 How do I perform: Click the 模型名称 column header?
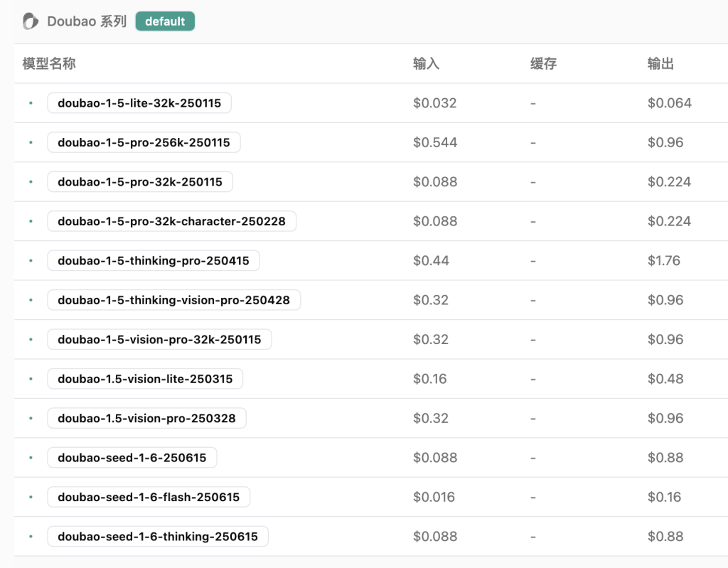[x=49, y=64]
